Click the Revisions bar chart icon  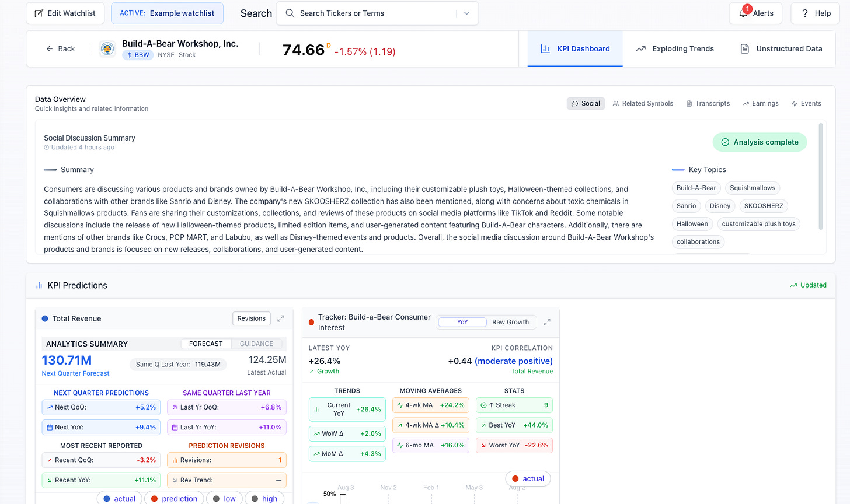[x=175, y=460]
